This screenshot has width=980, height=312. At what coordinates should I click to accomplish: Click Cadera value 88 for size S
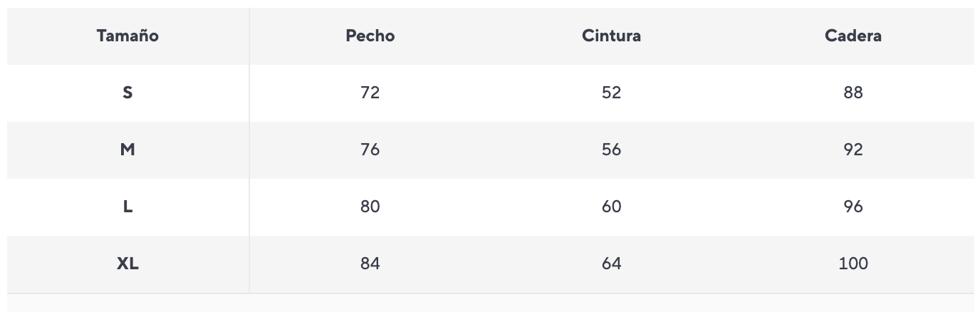[x=853, y=93]
